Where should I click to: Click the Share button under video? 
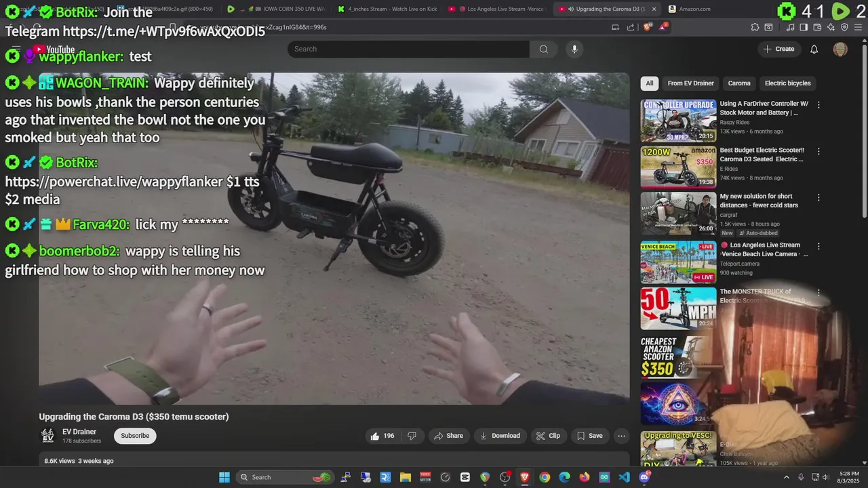point(448,436)
